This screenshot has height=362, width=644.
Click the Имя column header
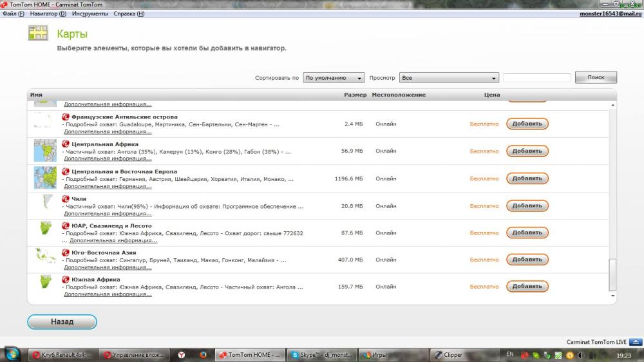[x=36, y=95]
